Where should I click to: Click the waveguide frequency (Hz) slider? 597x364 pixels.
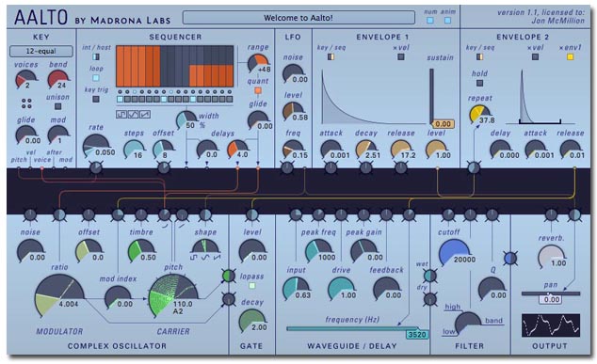tap(358, 329)
